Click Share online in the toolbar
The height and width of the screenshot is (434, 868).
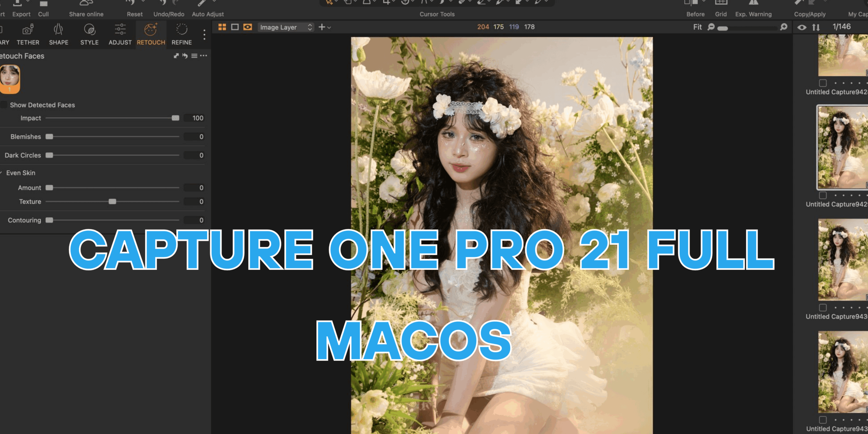(x=86, y=9)
